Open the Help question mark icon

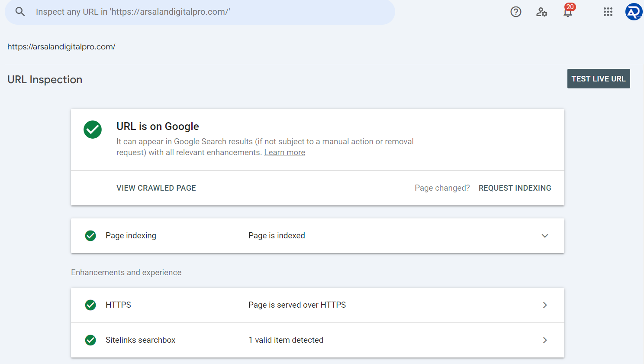[x=516, y=12]
